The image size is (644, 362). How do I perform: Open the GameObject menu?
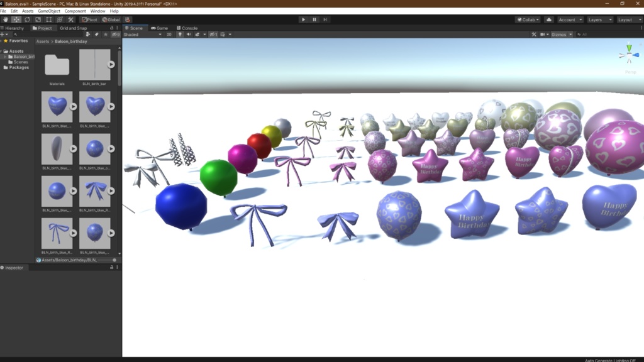point(49,11)
